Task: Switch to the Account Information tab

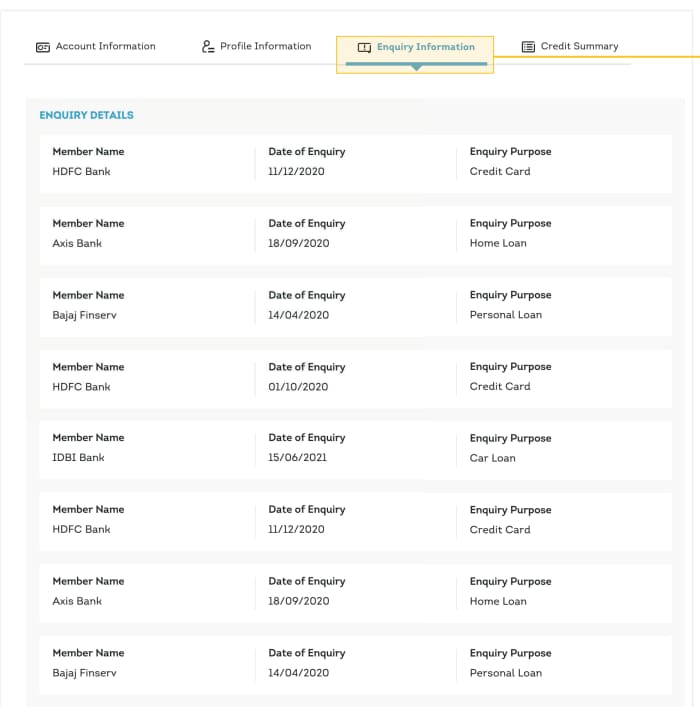Action: pyautogui.click(x=105, y=47)
